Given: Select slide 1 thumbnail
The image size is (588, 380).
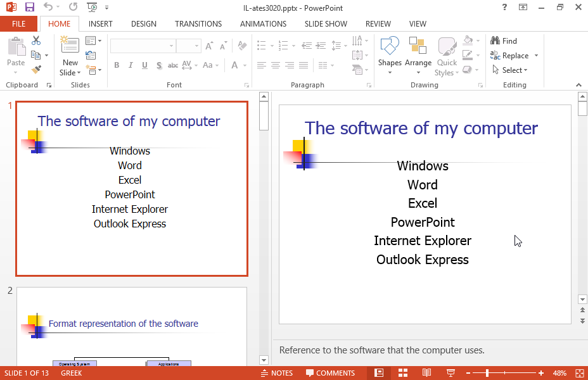Looking at the screenshot, I should 132,189.
